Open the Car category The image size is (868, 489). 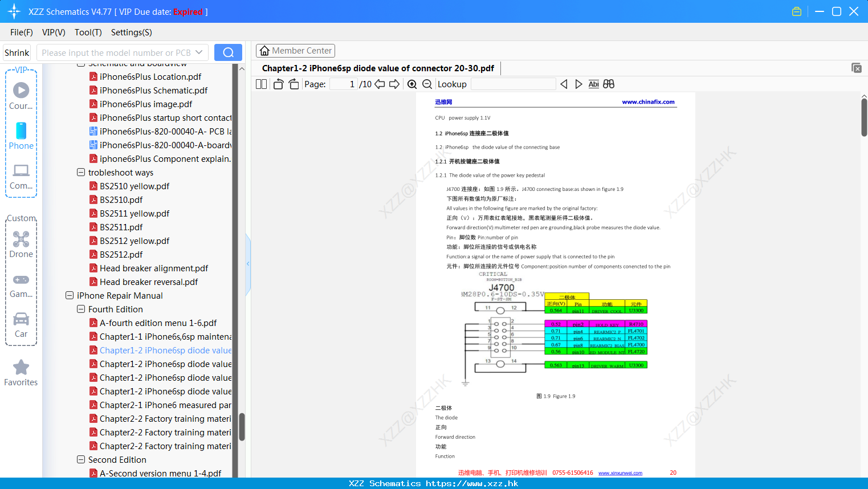point(21,325)
